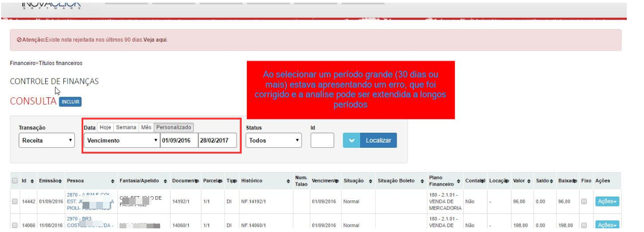The height and width of the screenshot is (232, 644).
Task: Switch date filter to Semana tab
Action: [125, 127]
